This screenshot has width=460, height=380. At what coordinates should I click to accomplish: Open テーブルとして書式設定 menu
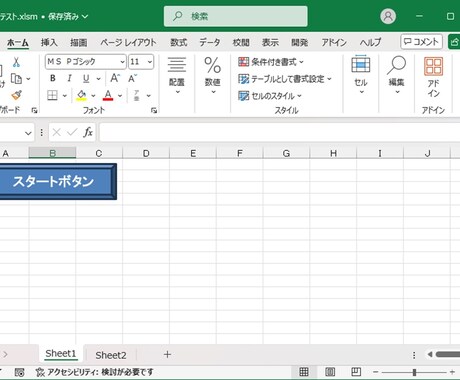[285, 79]
